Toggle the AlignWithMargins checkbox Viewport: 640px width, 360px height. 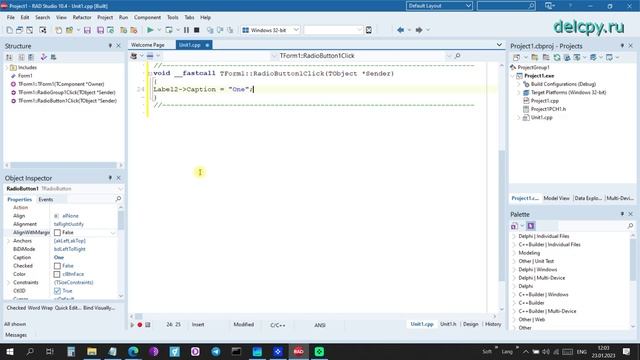click(x=57, y=233)
